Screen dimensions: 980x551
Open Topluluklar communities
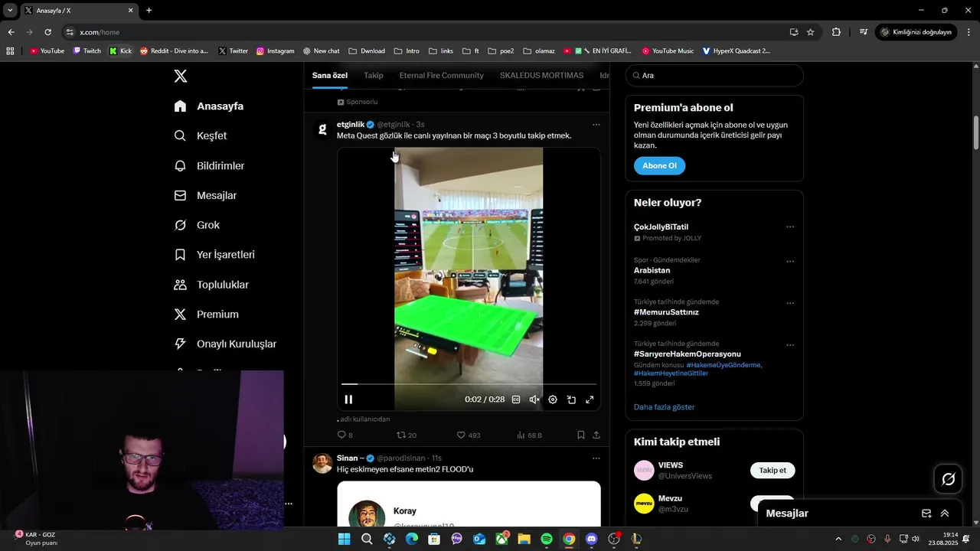211,284
